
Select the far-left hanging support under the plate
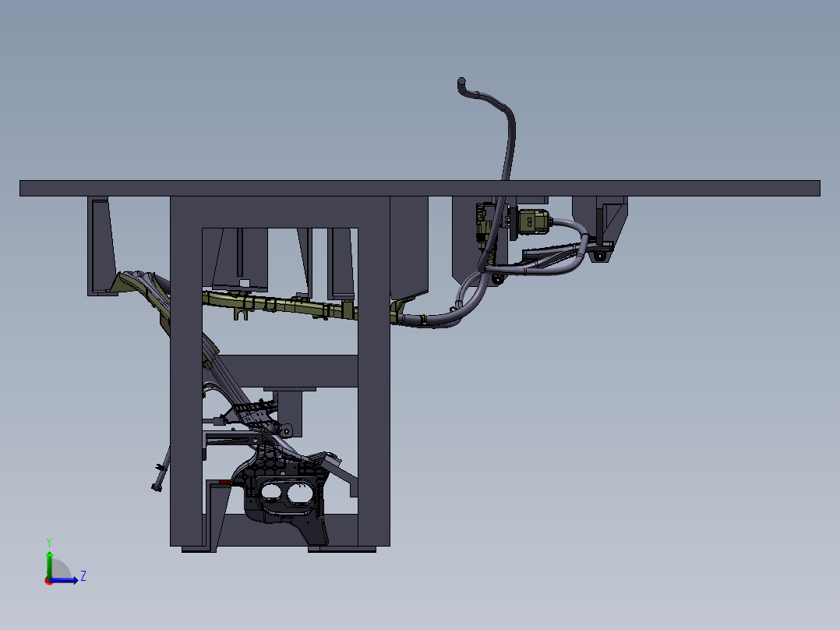101,246
